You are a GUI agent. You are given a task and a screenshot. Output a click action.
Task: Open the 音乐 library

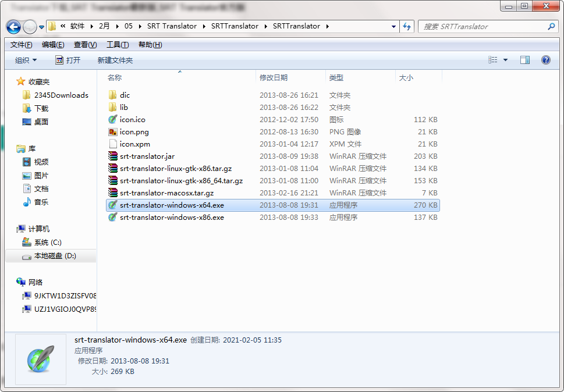point(41,202)
